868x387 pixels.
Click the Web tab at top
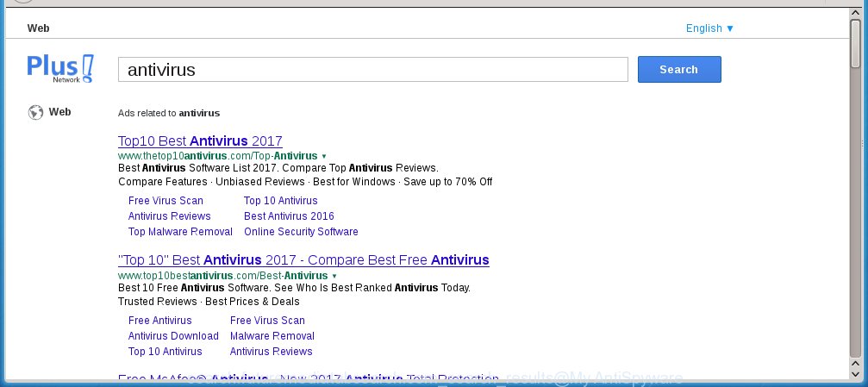pyautogui.click(x=38, y=28)
